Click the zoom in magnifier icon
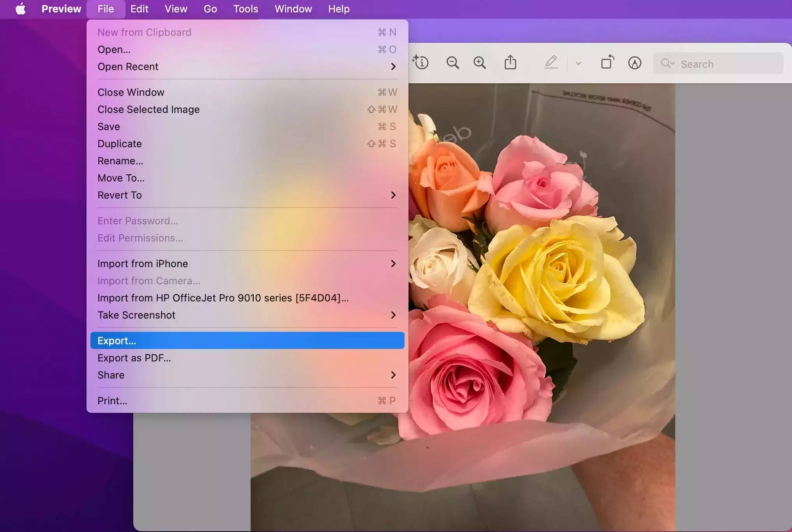Image resolution: width=792 pixels, height=532 pixels. [480, 63]
